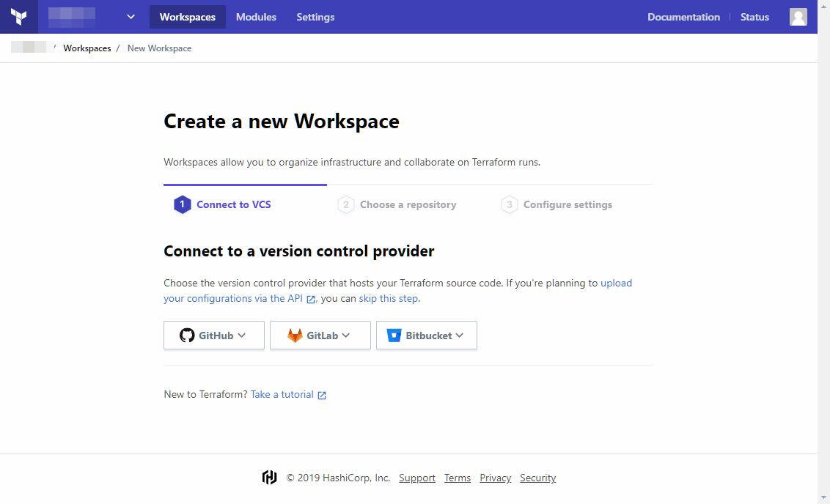
Task: Select the Configure settings step
Action: (568, 204)
